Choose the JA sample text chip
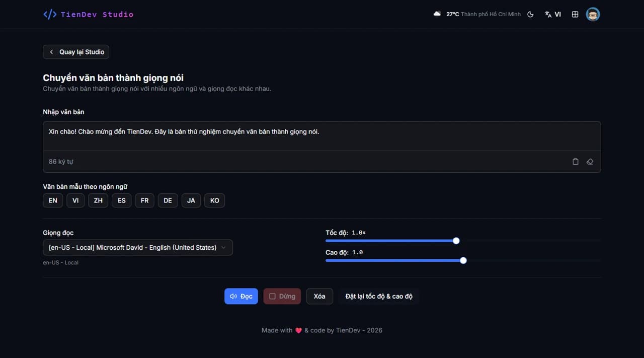This screenshot has width=644, height=358. (191, 200)
